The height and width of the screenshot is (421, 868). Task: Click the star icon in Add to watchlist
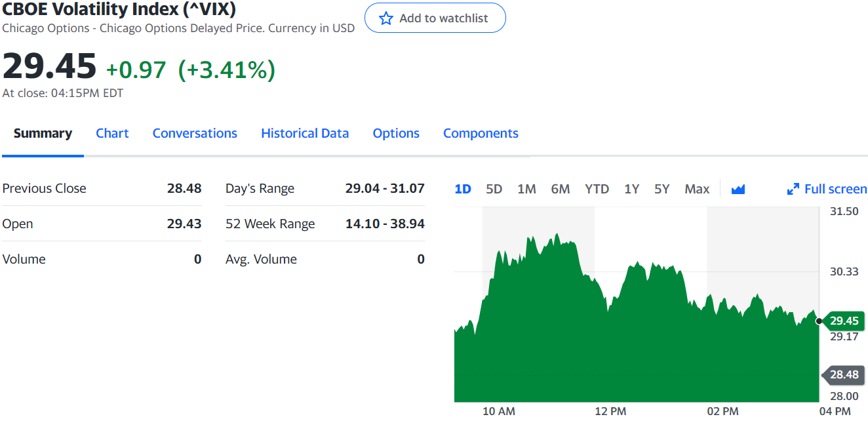(x=386, y=18)
